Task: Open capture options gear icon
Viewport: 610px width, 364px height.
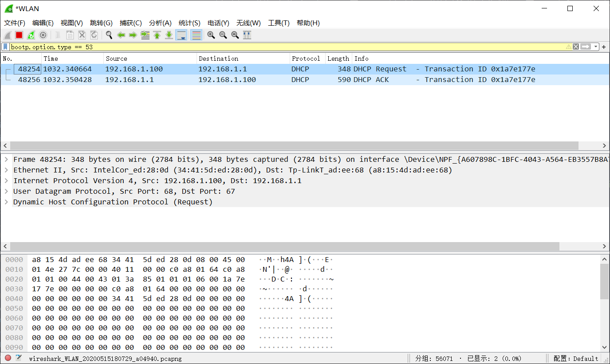Action: pos(43,35)
